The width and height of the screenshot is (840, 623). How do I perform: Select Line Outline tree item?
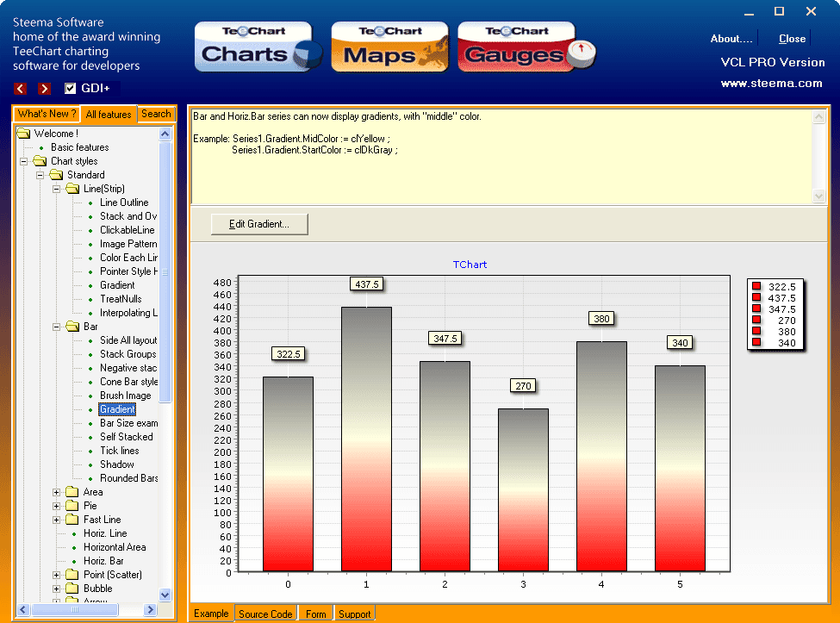pos(124,202)
